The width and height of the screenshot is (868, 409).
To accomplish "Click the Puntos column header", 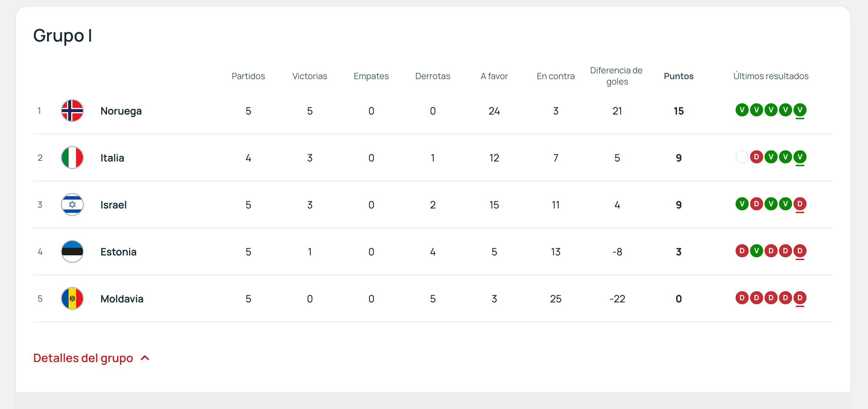I will click(x=678, y=76).
